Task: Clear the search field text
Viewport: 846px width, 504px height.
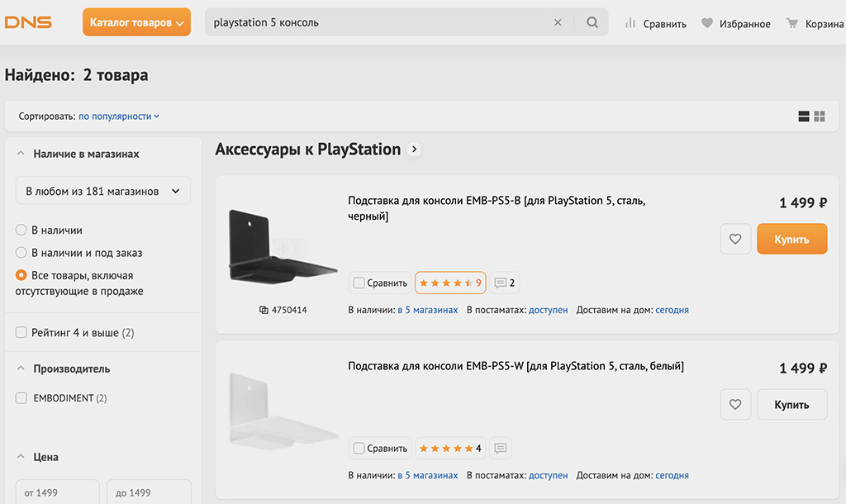Action: pyautogui.click(x=558, y=22)
